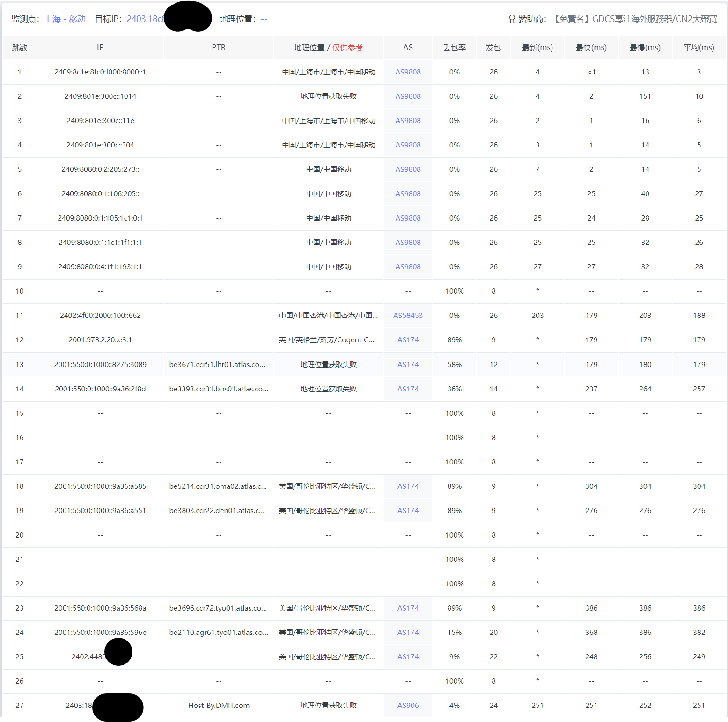This screenshot has height=722, width=728.
Task: Click PTR be3671.ccr51.lhr01.atlas.co... cell
Action: pos(219,365)
